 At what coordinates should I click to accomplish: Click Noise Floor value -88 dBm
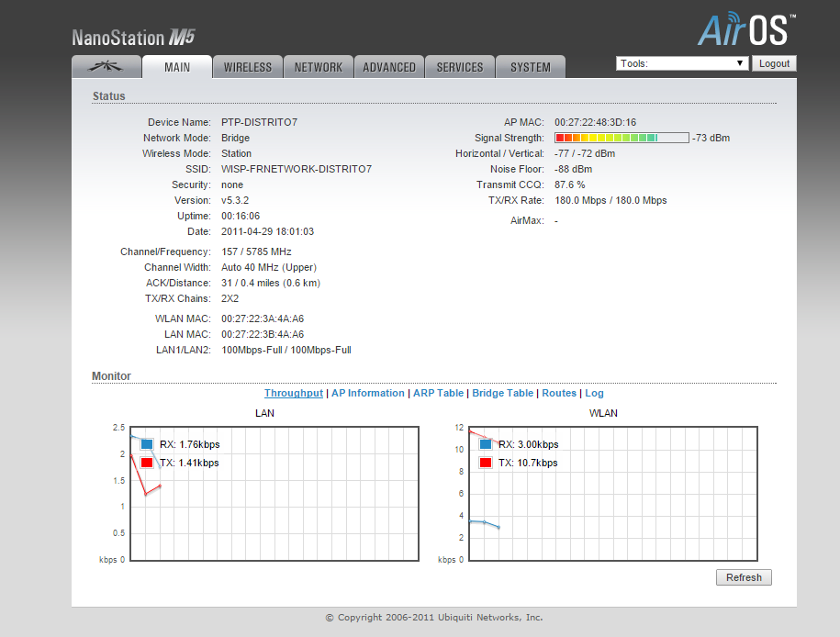tap(573, 169)
